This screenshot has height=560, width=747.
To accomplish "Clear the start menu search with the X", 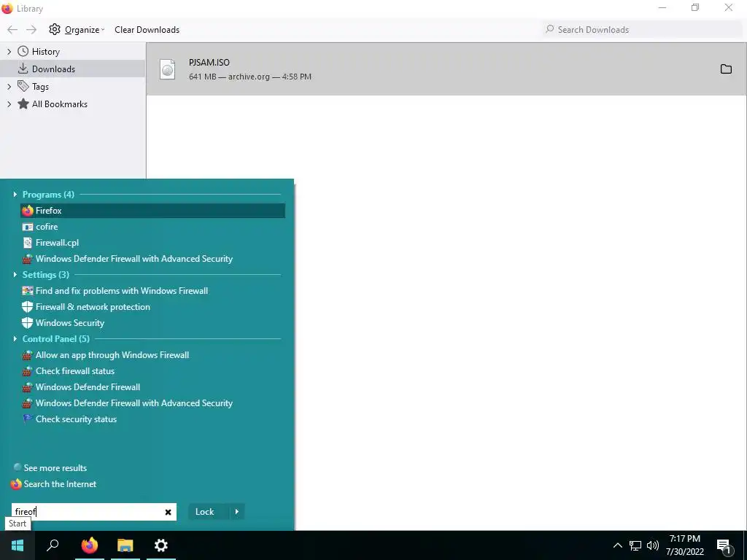I will point(169,513).
